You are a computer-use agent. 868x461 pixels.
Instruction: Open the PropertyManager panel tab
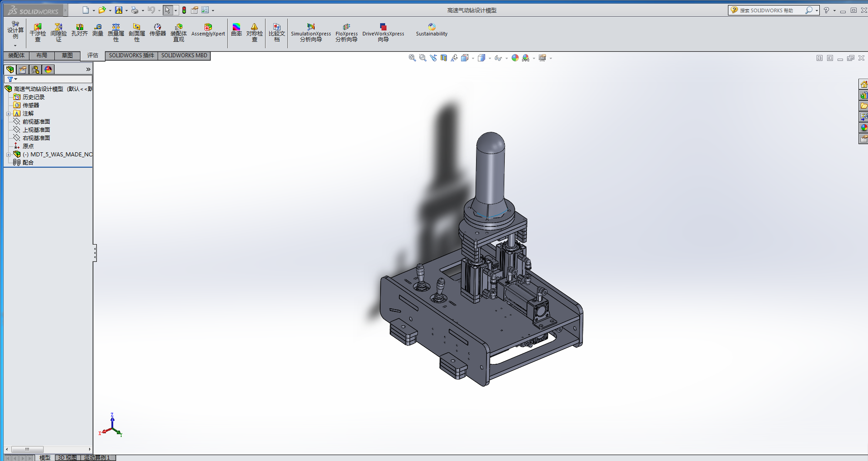point(23,70)
